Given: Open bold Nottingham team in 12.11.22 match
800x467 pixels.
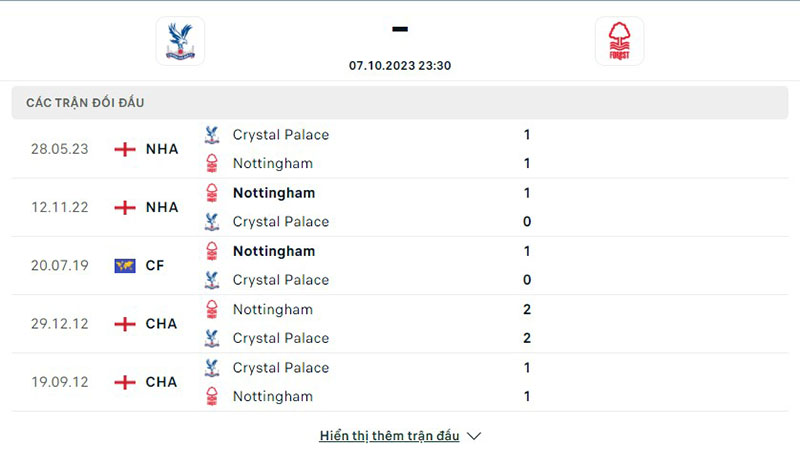Looking at the screenshot, I should point(273,193).
